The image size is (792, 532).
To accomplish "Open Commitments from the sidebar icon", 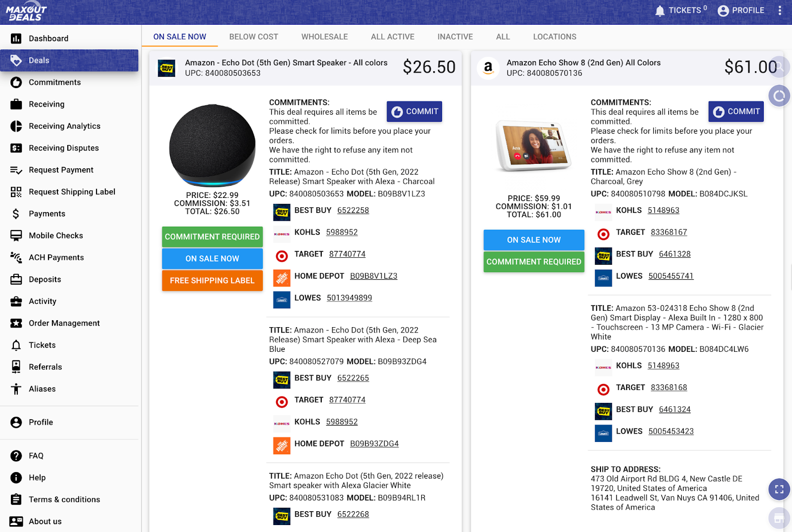I will click(x=16, y=82).
